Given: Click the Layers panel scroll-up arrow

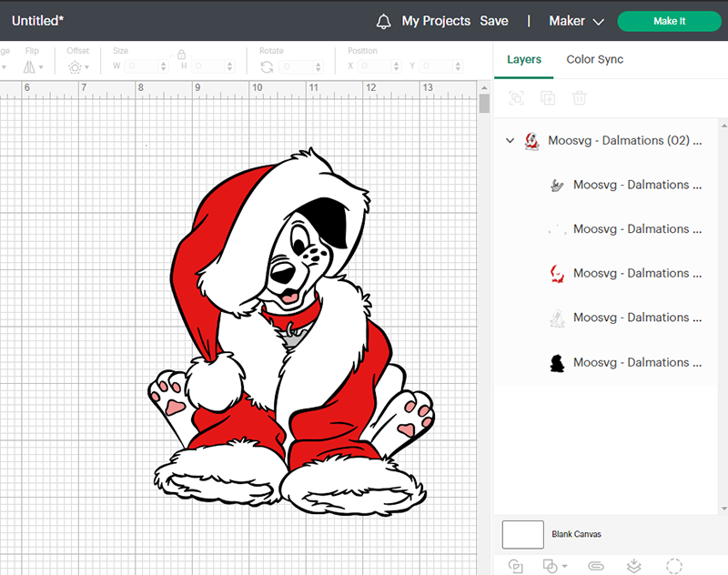Looking at the screenshot, I should coord(723,126).
